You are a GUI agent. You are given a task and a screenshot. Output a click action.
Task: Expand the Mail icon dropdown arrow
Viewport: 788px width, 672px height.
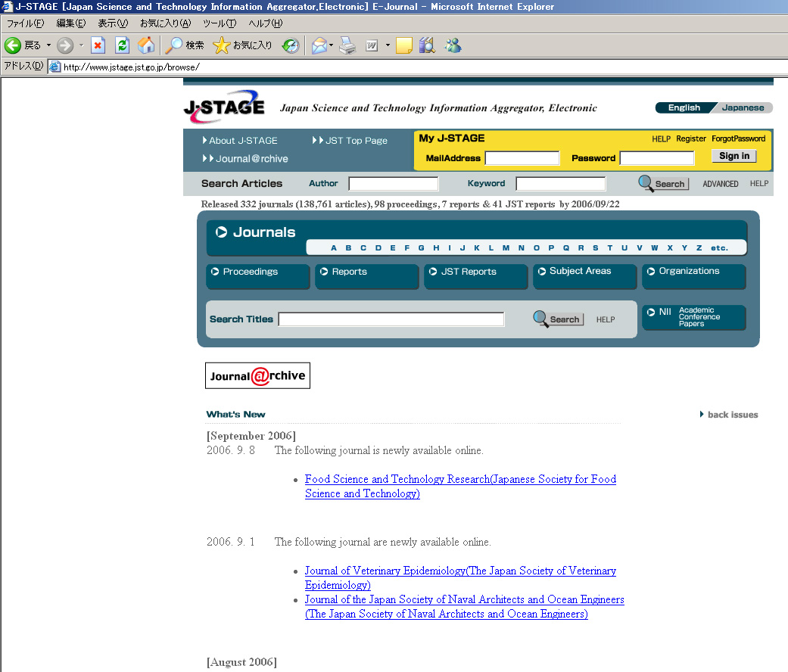[332, 45]
